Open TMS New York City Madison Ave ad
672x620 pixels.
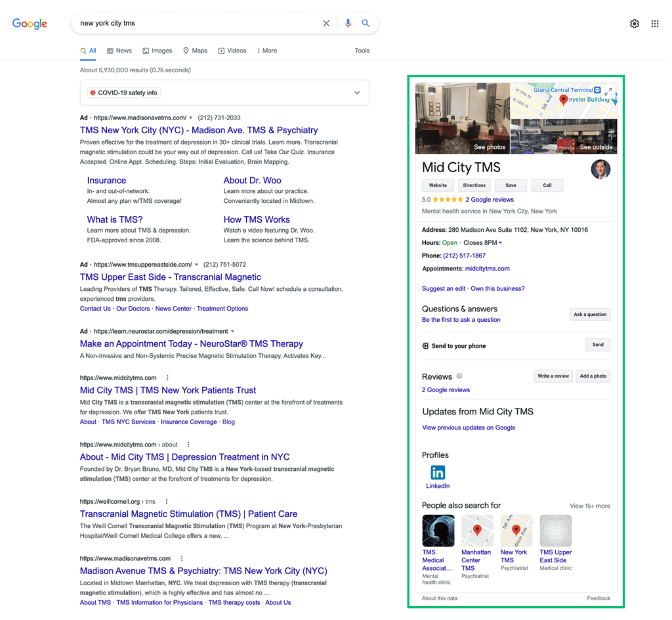199,130
